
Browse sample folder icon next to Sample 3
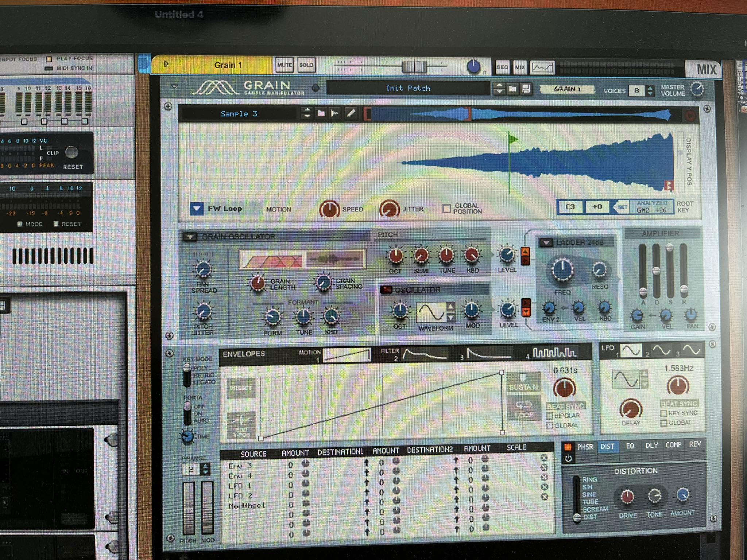click(321, 113)
